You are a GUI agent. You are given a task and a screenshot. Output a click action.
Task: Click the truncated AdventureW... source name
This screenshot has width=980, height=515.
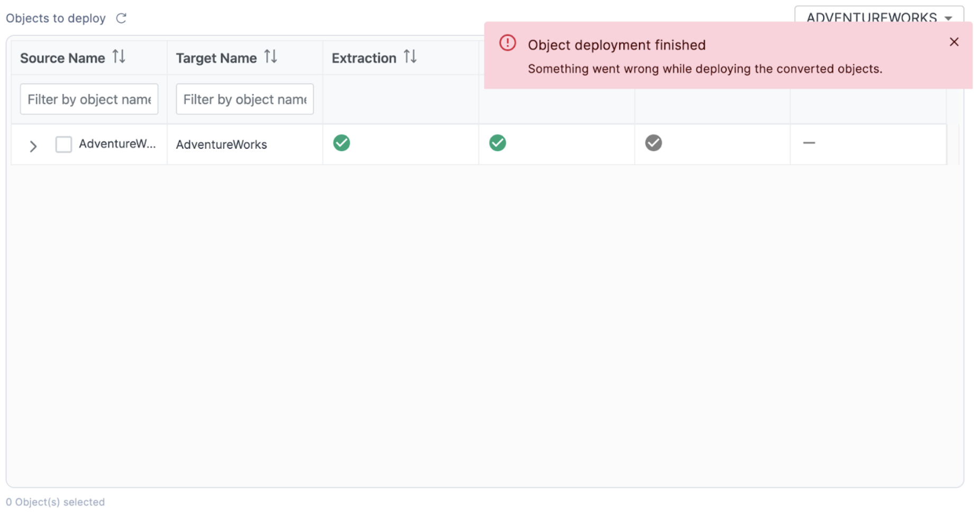pyautogui.click(x=117, y=144)
